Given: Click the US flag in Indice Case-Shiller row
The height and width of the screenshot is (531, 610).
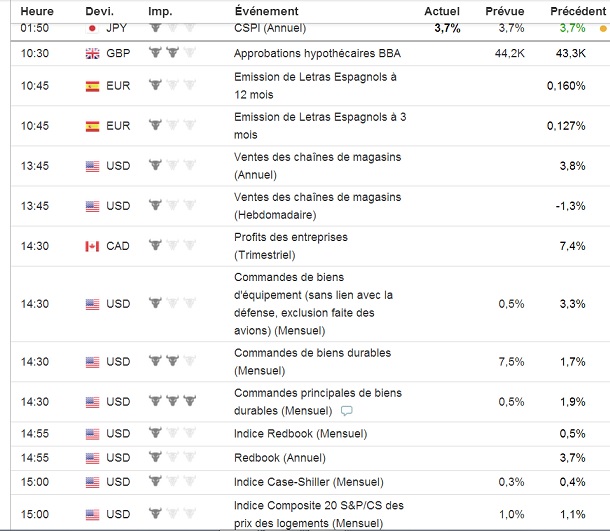Looking at the screenshot, I should (93, 482).
